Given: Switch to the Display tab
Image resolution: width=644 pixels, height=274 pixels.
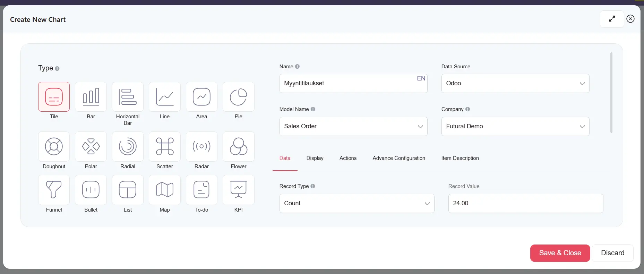Looking at the screenshot, I should [315, 158].
